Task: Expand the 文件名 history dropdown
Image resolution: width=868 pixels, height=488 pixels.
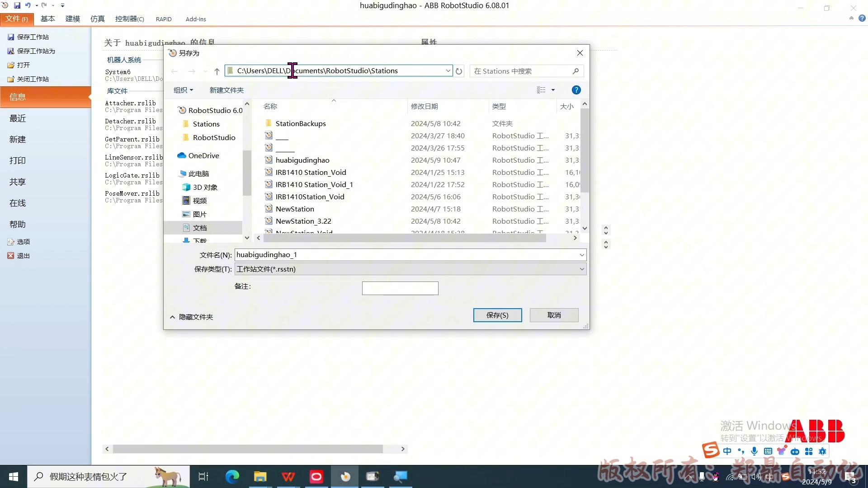Action: pos(582,255)
